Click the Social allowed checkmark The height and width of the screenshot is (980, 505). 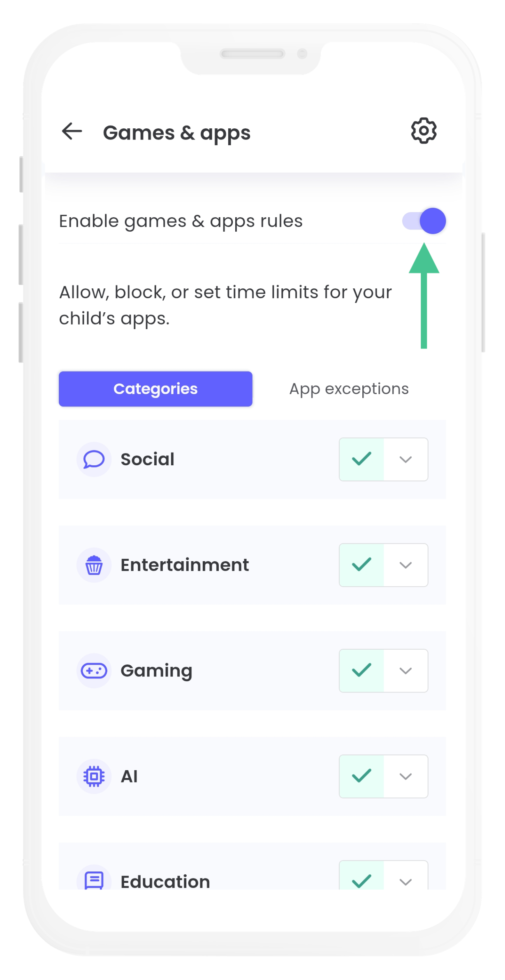(361, 459)
